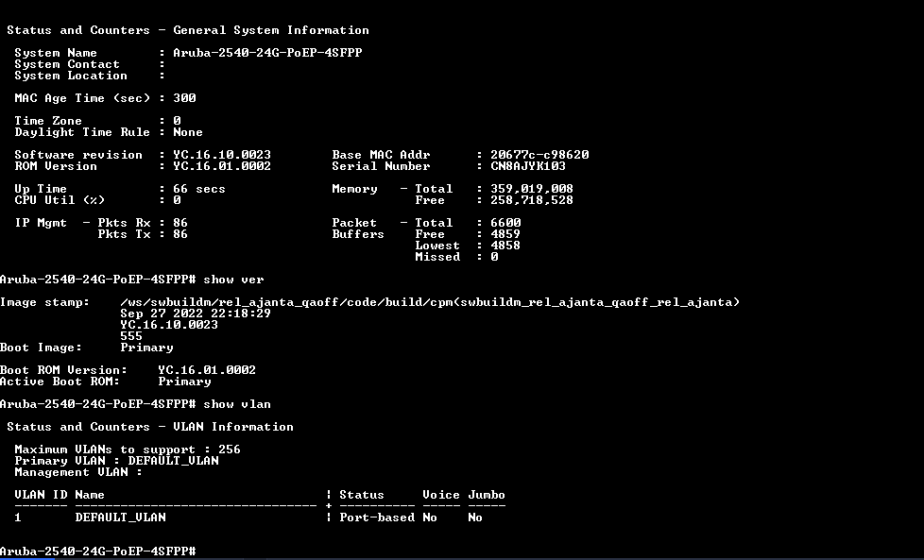The image size is (924, 560).
Task: Click the 'Software revision' label
Action: coord(78,155)
